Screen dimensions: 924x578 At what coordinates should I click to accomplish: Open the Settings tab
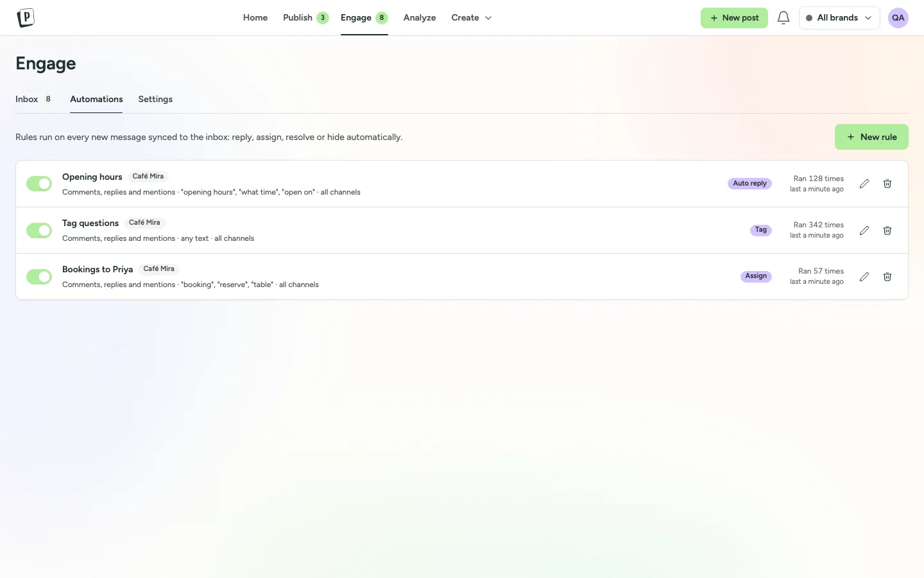155,99
